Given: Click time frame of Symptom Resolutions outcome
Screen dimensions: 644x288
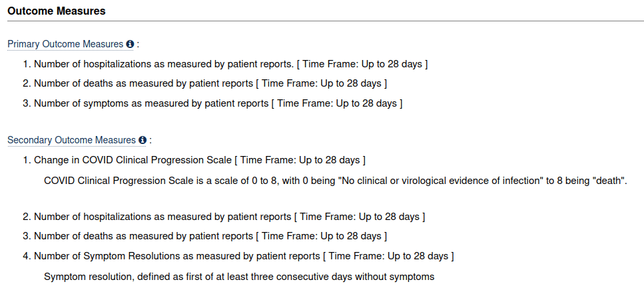Looking at the screenshot, I should click(x=388, y=256).
